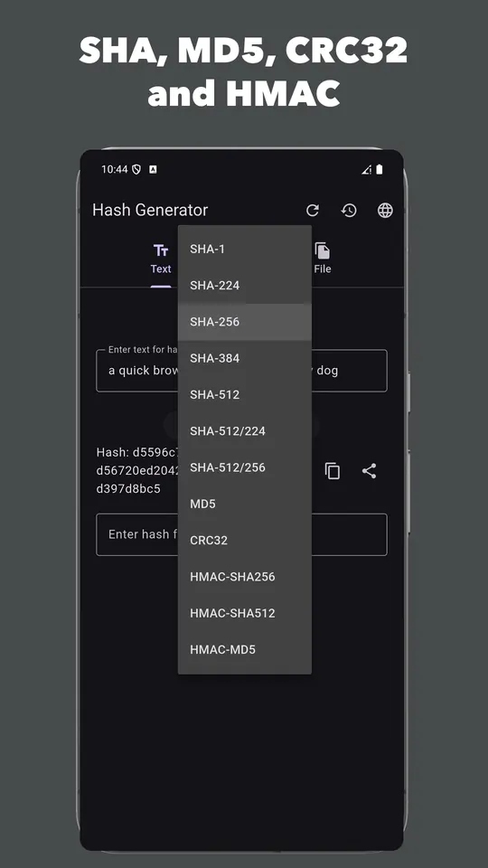
Task: Select the highlighted SHA-256 option
Action: coord(245,322)
